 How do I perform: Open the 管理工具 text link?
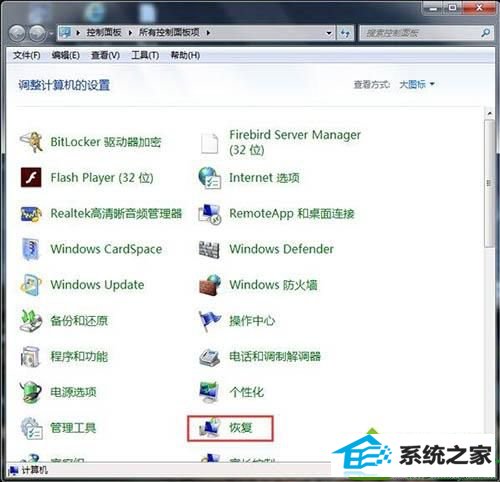[x=73, y=428]
